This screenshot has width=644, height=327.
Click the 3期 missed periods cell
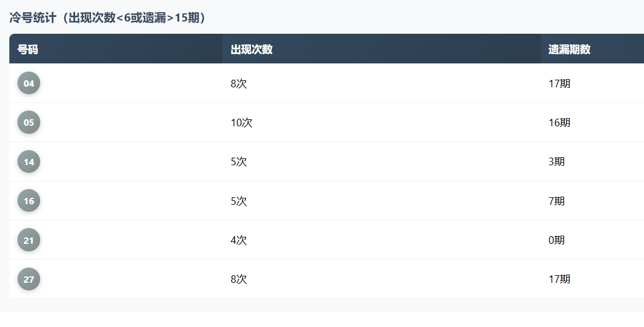556,162
